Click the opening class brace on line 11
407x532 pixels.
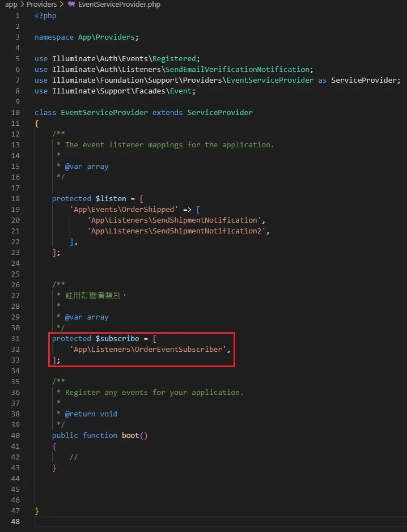[x=37, y=124]
